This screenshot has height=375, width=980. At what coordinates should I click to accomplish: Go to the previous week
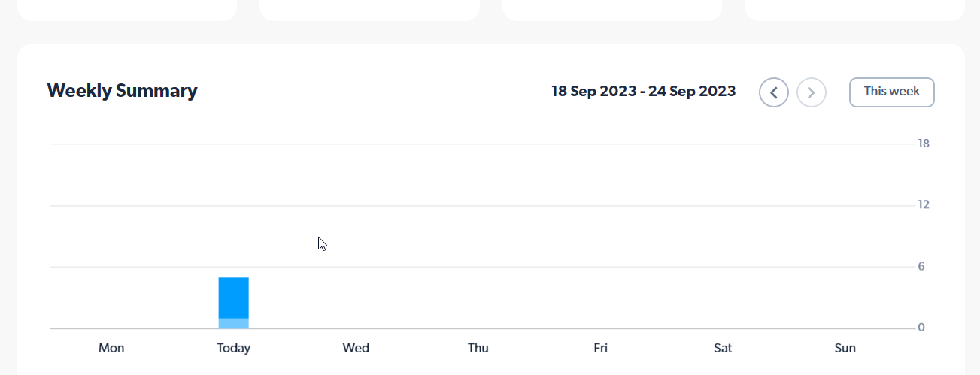click(x=774, y=92)
